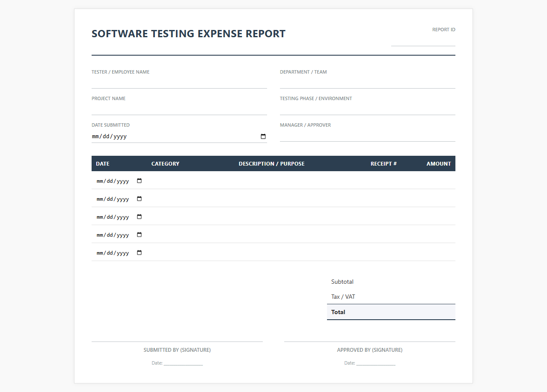Click the mm/dd/yyyy date text in fourth expense row
Viewport: 547px width, 392px height.
click(x=113, y=235)
